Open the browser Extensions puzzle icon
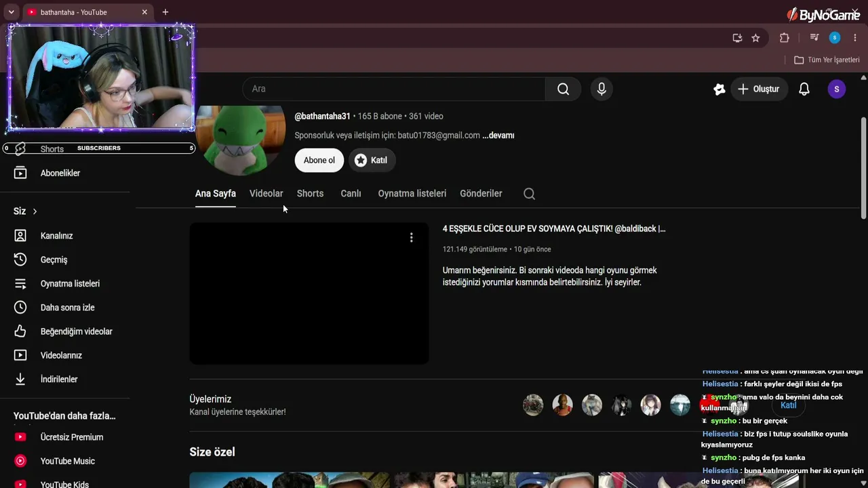 point(785,38)
